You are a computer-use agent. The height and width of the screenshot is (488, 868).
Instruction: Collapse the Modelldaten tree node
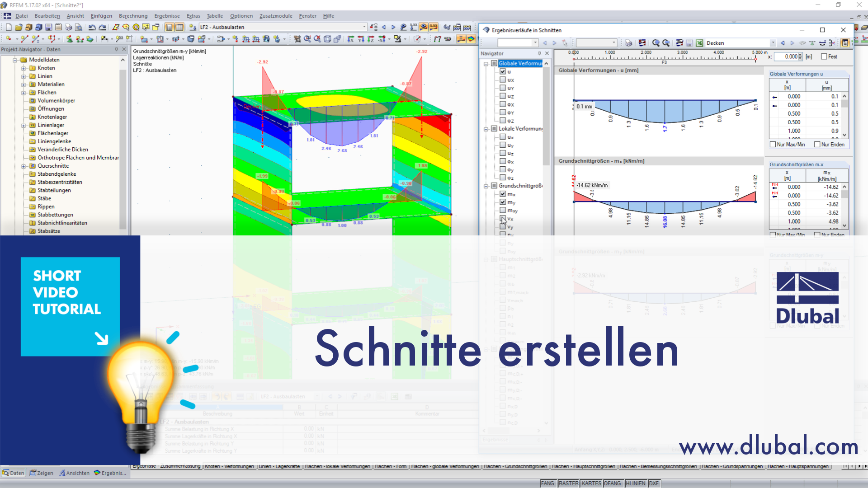(15, 60)
